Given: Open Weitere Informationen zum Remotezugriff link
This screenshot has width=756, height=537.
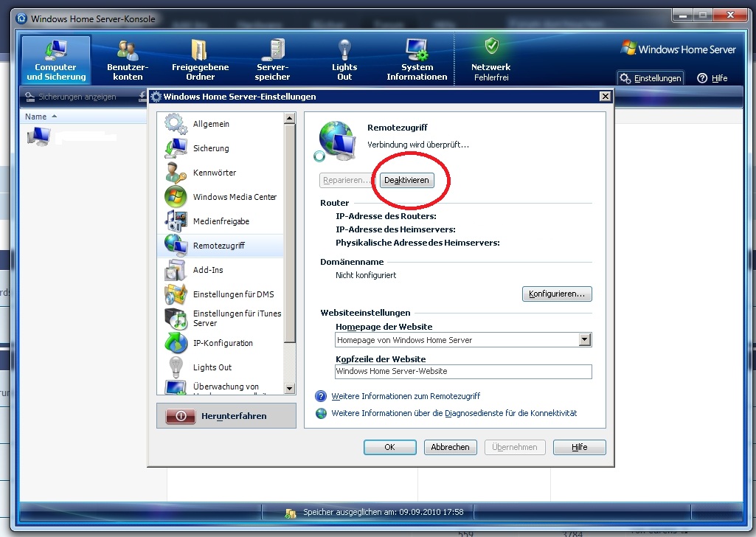Looking at the screenshot, I should click(x=406, y=396).
